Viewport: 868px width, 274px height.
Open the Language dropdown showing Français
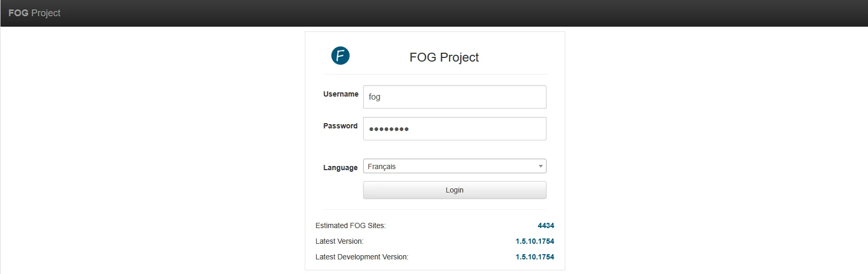448,166
